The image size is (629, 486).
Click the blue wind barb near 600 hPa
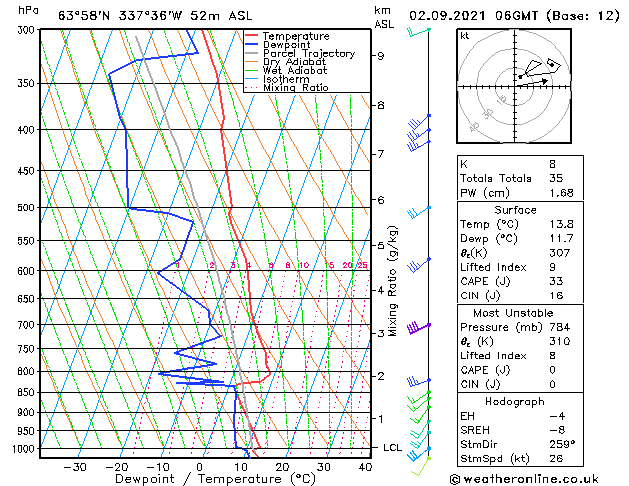point(419,265)
